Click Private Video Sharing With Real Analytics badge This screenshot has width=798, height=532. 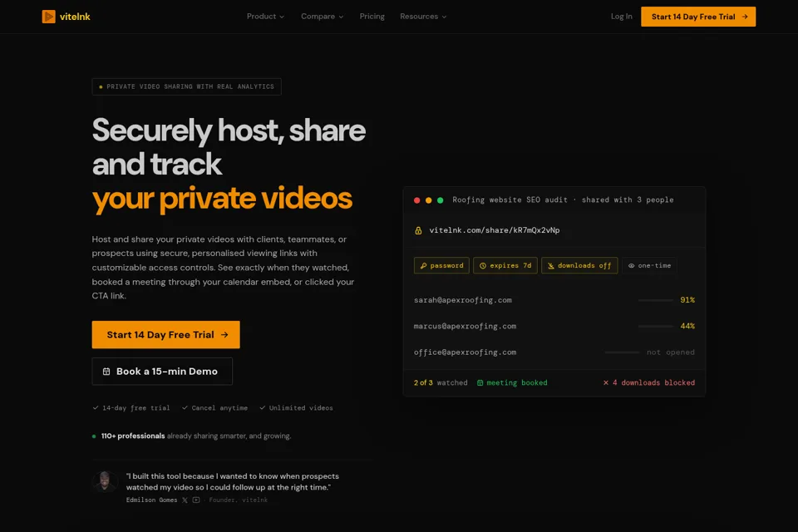[187, 86]
